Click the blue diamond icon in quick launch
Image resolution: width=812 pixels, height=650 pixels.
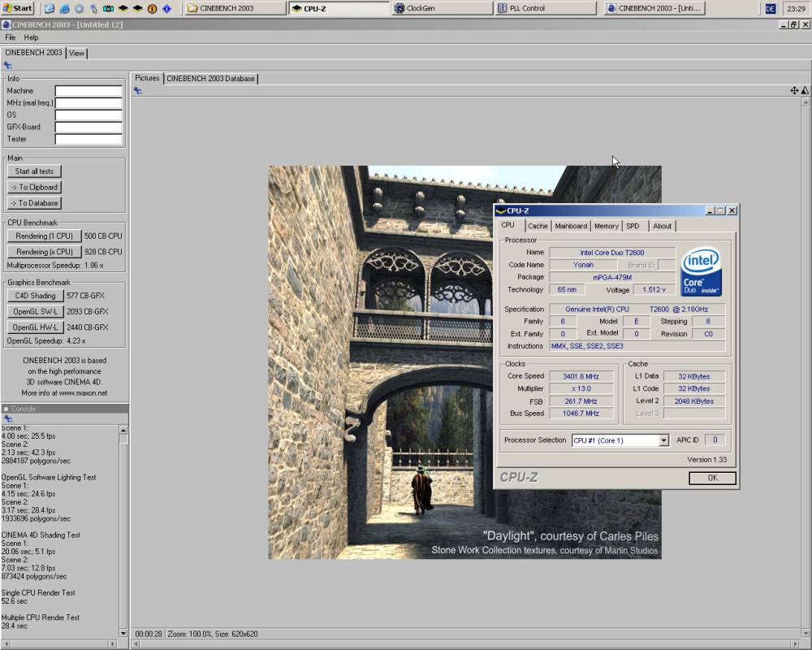tap(166, 9)
